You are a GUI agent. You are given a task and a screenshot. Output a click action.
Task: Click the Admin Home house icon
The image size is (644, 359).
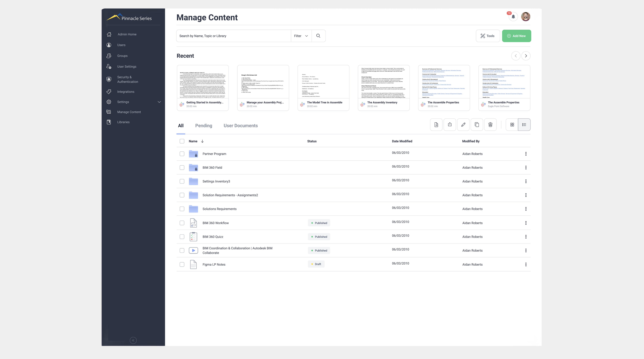[x=109, y=34]
